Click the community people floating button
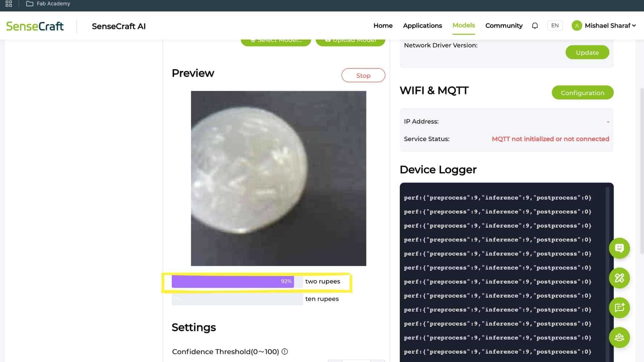Screen dimensions: 644x362 pyautogui.click(x=619, y=337)
